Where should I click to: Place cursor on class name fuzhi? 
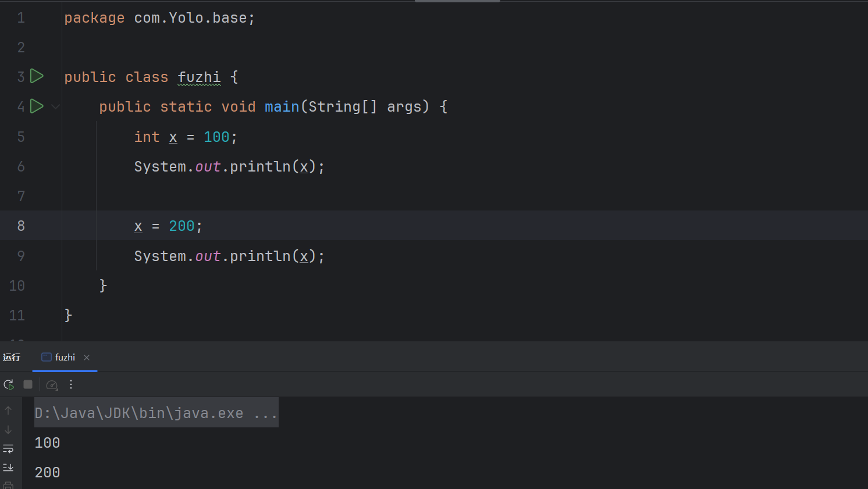(199, 77)
